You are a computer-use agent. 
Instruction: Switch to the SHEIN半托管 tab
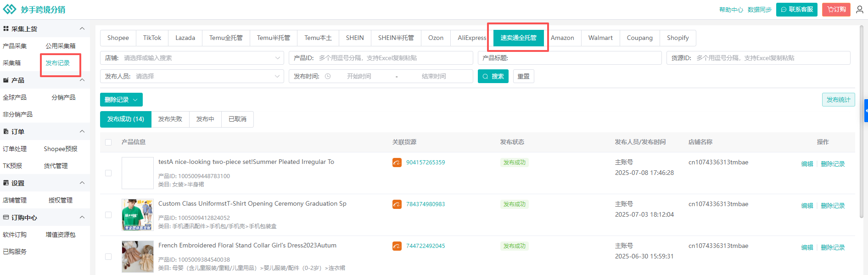pos(396,38)
